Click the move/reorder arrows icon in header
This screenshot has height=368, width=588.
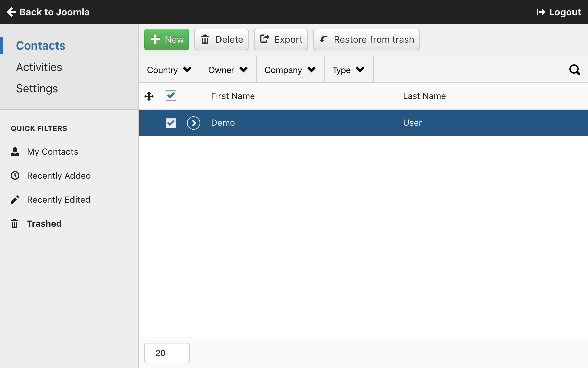pyautogui.click(x=149, y=96)
